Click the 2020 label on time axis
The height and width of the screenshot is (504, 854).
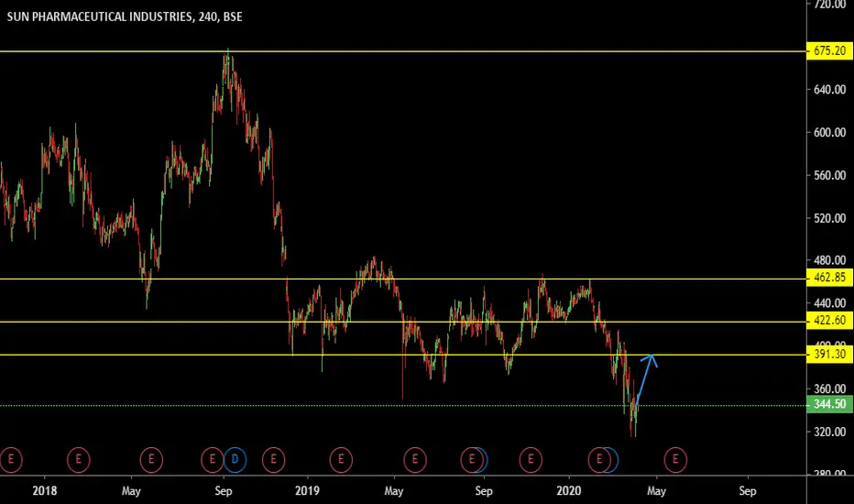pyautogui.click(x=569, y=491)
